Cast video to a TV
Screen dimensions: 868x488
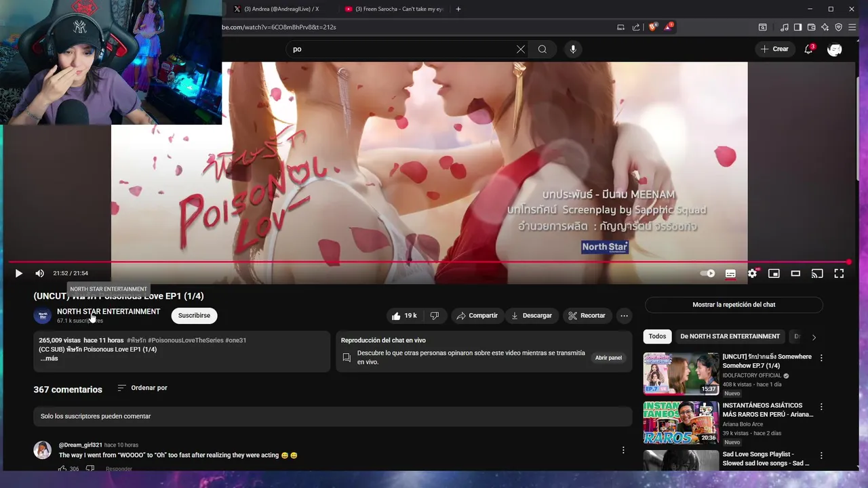817,273
